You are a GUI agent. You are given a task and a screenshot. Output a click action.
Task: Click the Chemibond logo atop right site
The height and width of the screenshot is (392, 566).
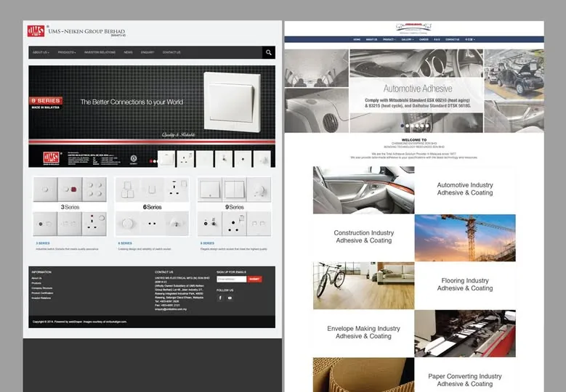[413, 28]
